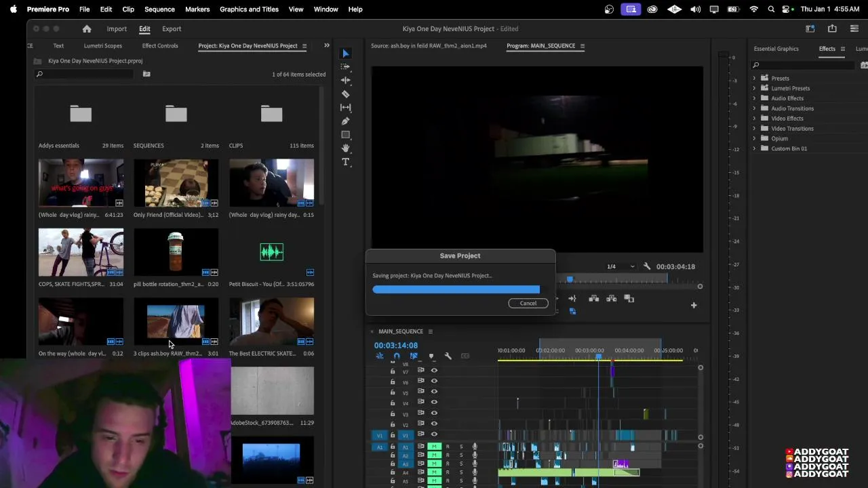868x488 pixels.
Task: Select the Type tool
Action: [x=346, y=162]
